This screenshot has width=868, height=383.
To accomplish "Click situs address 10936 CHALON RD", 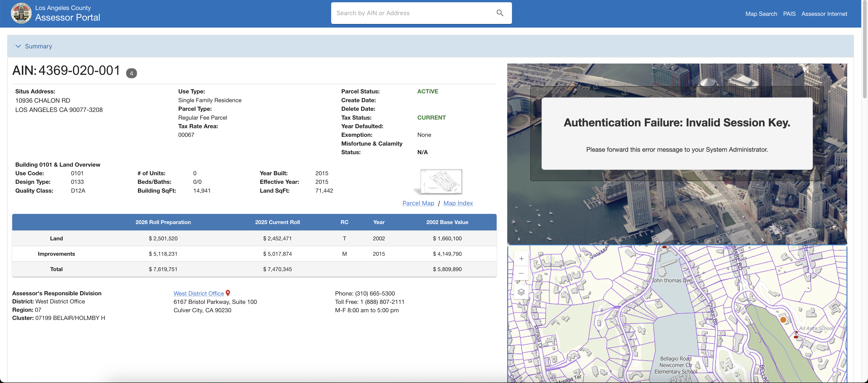I will pyautogui.click(x=43, y=100).
